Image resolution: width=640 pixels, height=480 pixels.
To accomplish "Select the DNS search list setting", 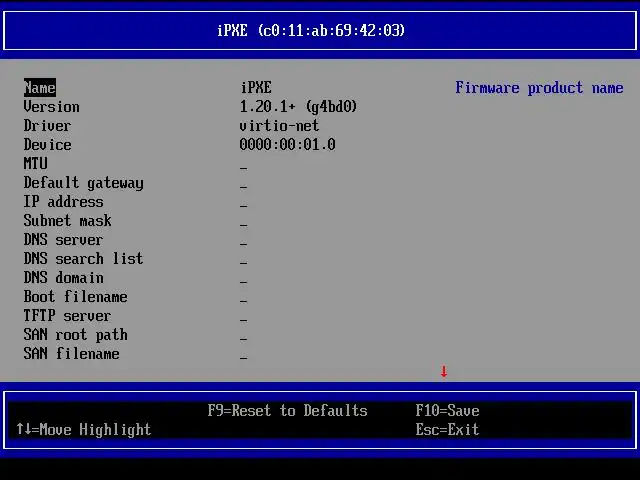I will [83, 259].
